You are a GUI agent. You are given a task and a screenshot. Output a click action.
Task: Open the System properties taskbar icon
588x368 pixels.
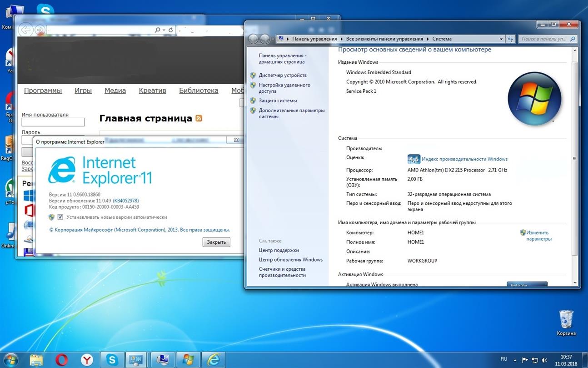pyautogui.click(x=163, y=360)
